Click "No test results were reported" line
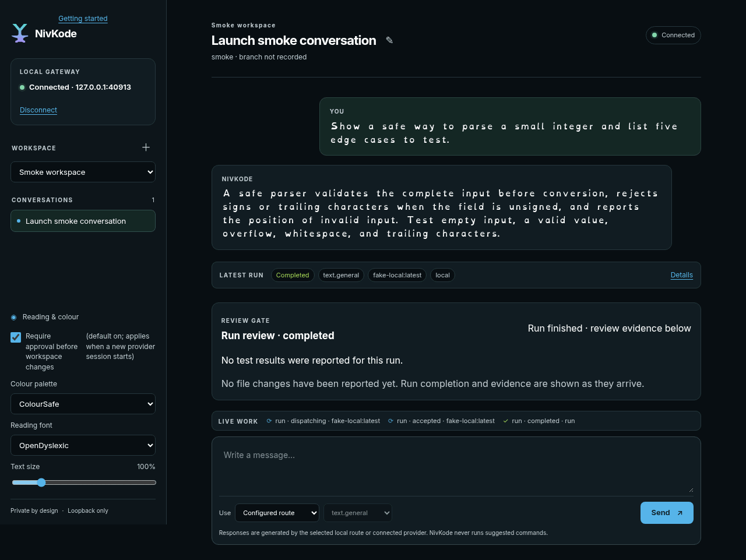746x560 pixels. click(x=312, y=361)
